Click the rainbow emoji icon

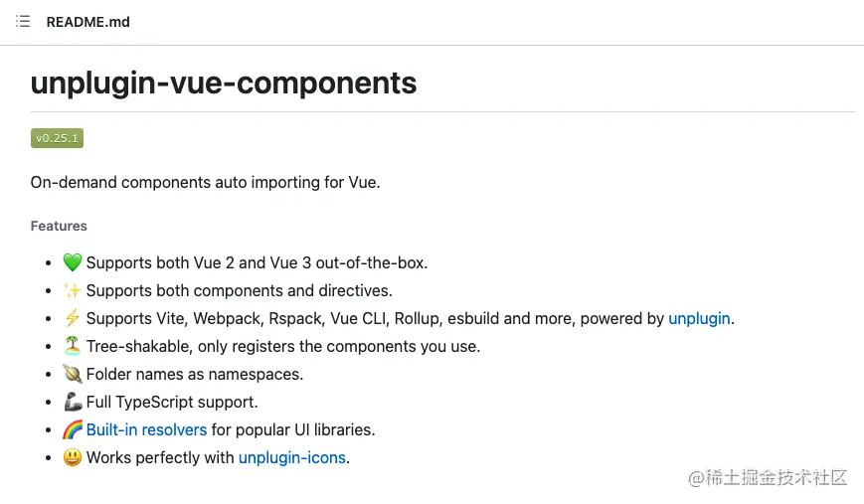(73, 429)
